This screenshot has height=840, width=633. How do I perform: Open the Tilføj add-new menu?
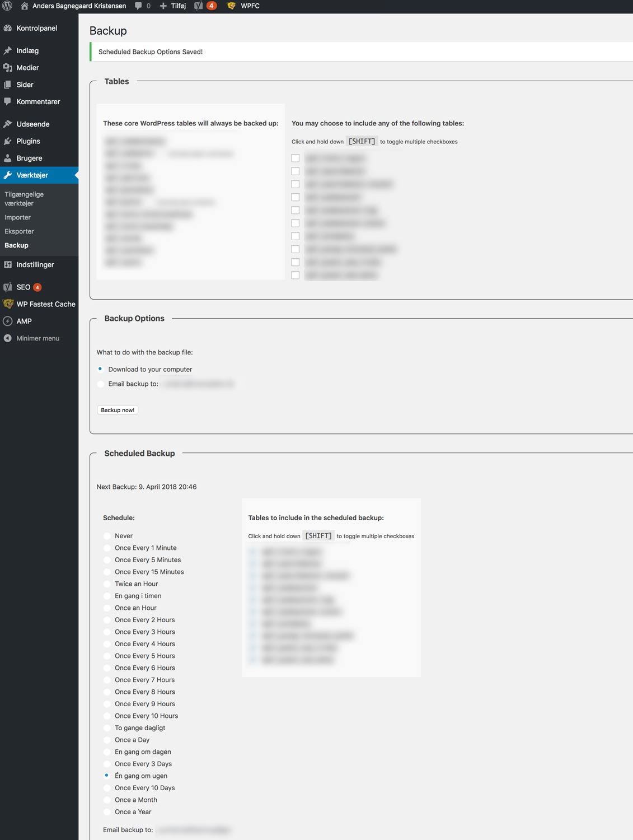(x=173, y=6)
